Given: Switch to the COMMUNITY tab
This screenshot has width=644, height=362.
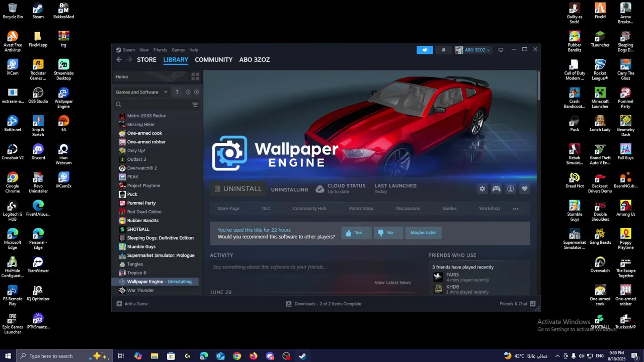Looking at the screenshot, I should [x=214, y=59].
